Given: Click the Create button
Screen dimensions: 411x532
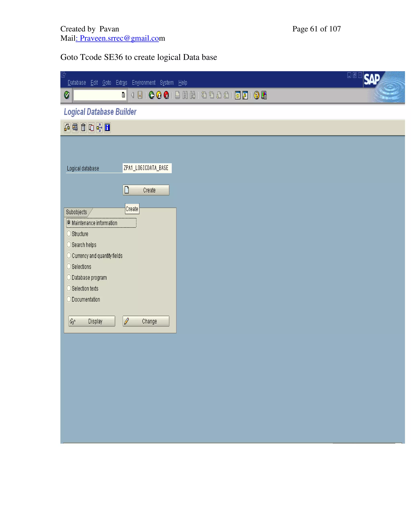Looking at the screenshot, I should click(x=146, y=190).
